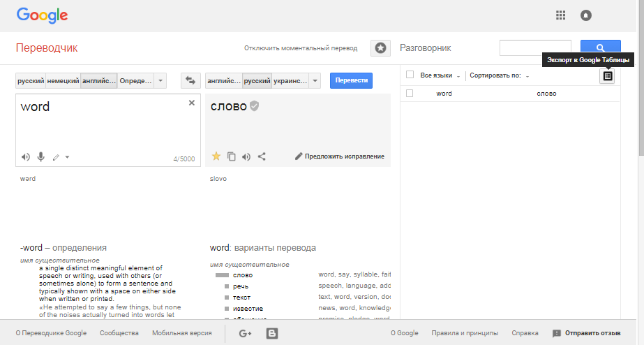Viewport: 644px width, 345px height.
Task: Select translation variant речь
Action: (241, 286)
